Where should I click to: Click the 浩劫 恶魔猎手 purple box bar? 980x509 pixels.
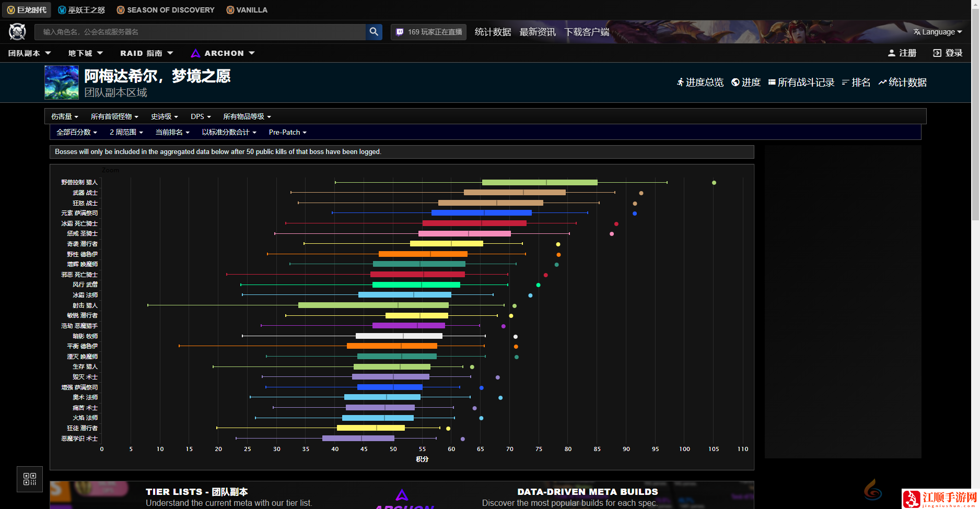pyautogui.click(x=409, y=326)
